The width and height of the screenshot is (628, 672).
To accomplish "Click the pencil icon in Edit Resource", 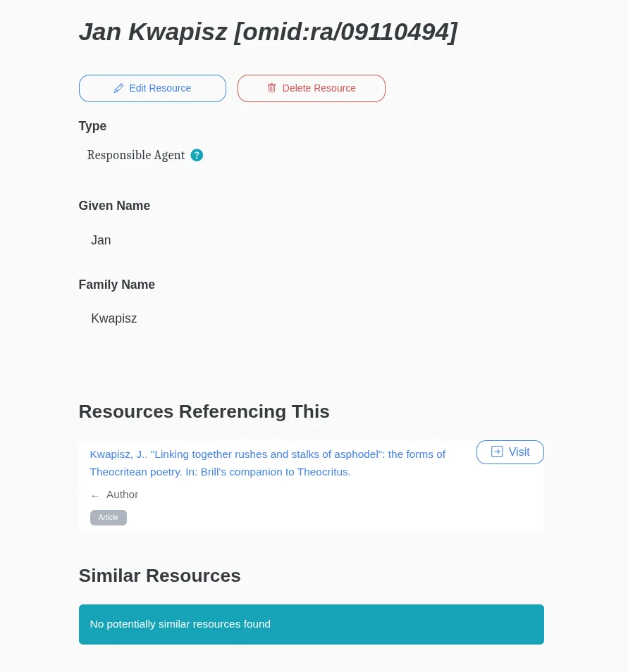I will [x=118, y=89].
